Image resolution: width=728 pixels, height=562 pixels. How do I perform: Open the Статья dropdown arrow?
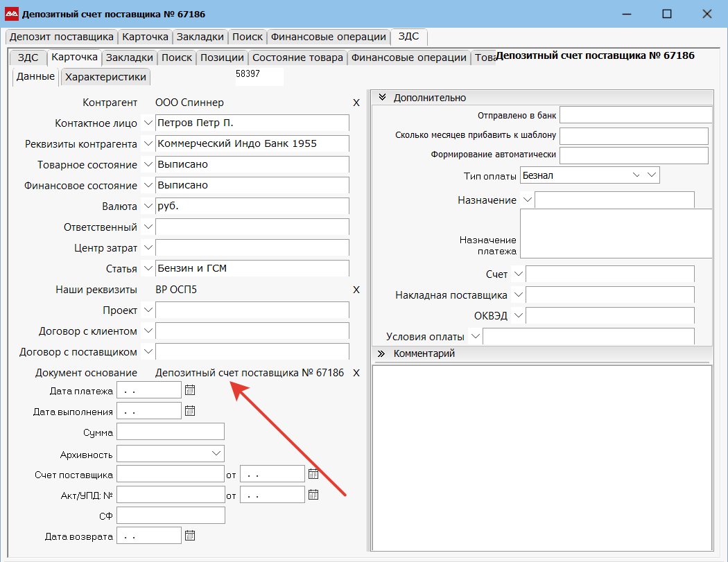click(x=148, y=268)
